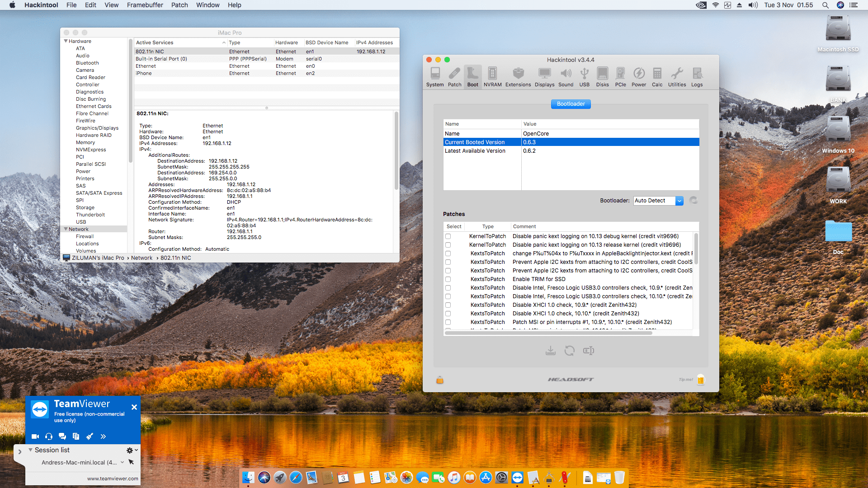Open the Utilities toolbar section
The image size is (868, 488).
(677, 77)
